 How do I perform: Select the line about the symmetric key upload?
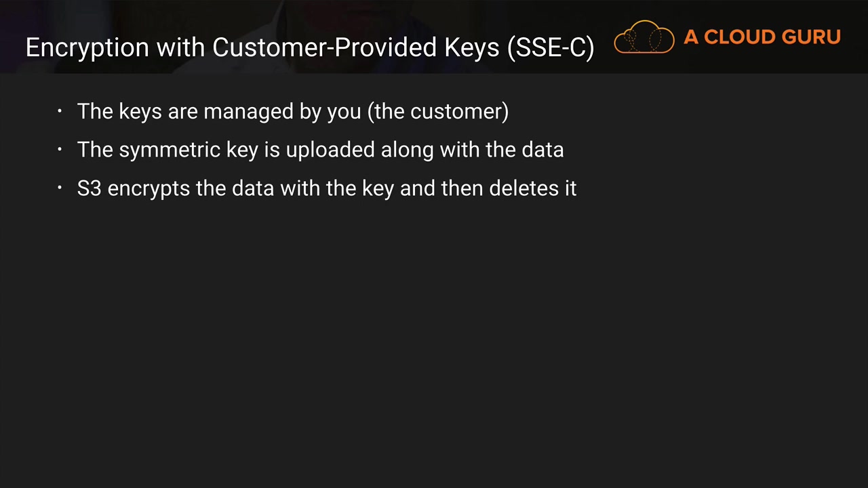point(320,150)
